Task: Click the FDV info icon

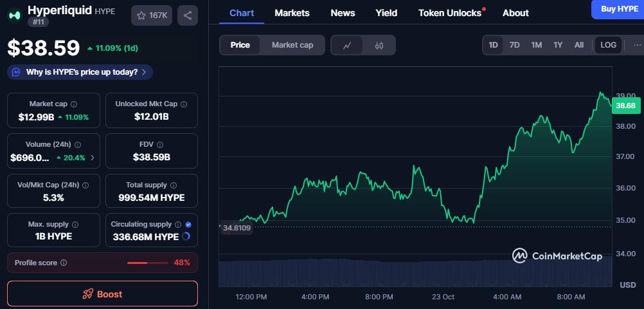Action: coord(160,145)
